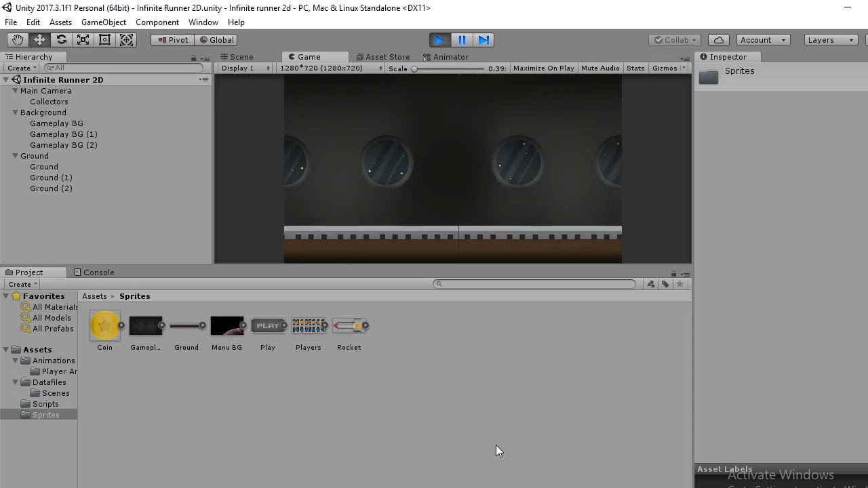
Task: Toggle Pivot handle position
Action: pyautogui.click(x=172, y=40)
